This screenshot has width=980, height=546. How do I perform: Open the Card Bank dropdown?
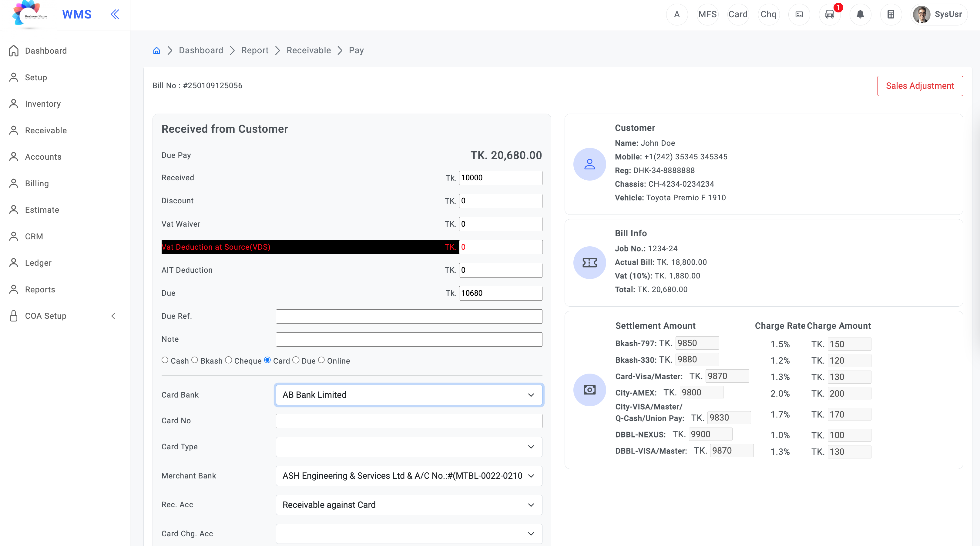click(409, 395)
